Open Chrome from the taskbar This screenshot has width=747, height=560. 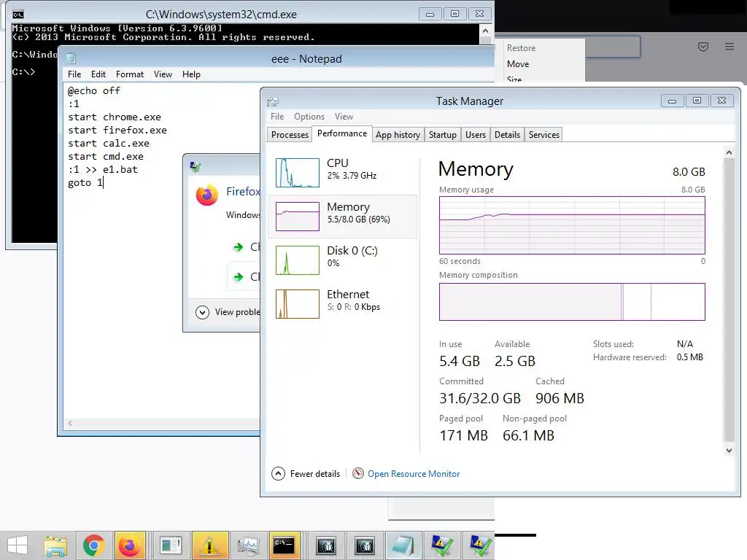click(93, 545)
